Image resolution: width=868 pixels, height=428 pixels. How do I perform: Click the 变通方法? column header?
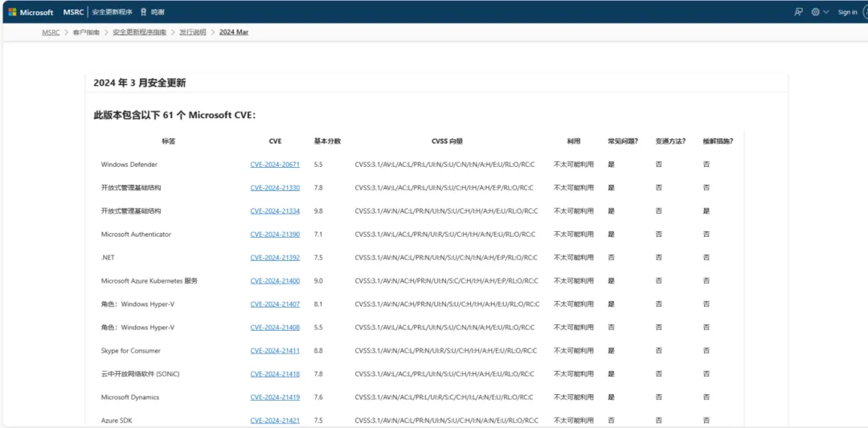tap(670, 141)
